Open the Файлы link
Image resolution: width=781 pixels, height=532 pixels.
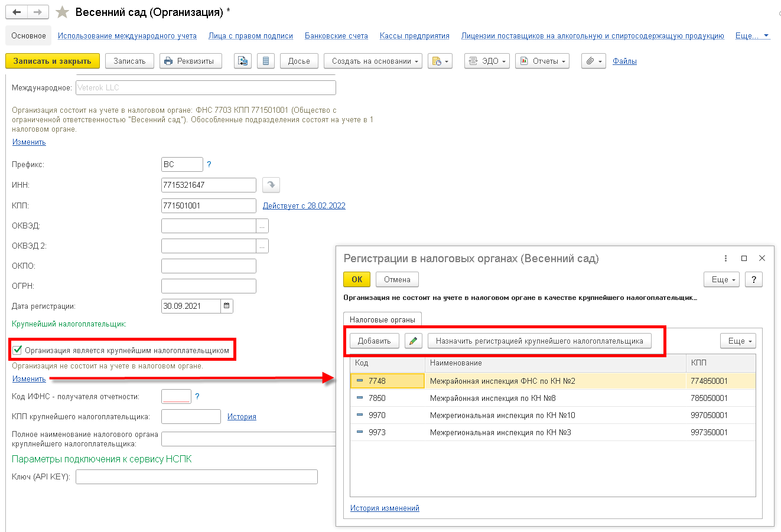tap(624, 61)
